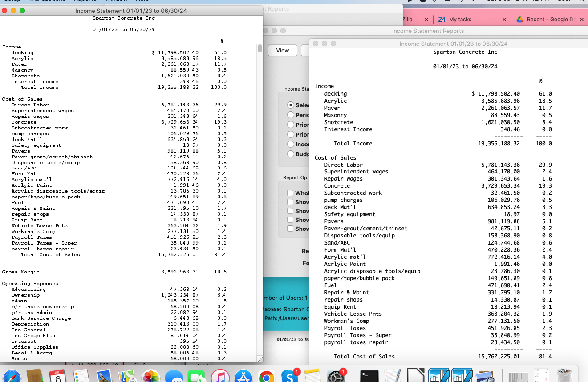588x382 pixels.
Task: Click 'Payroll Taxes - Super' in right report
Action: (358, 335)
